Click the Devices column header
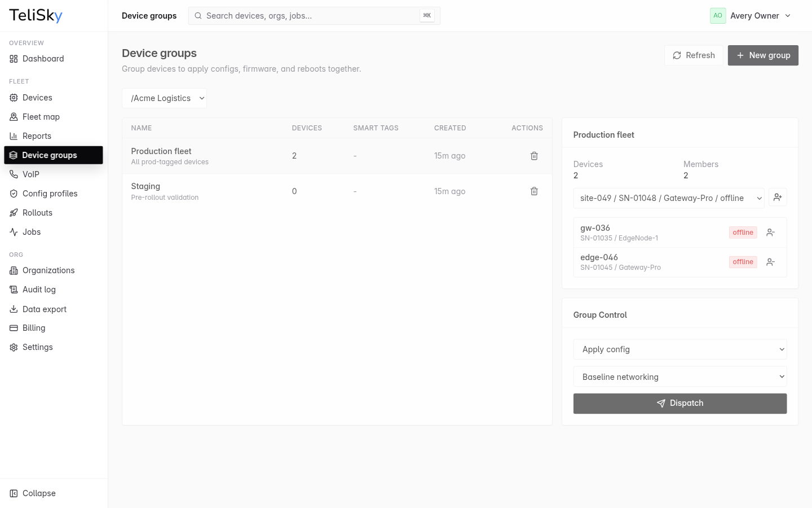The image size is (812, 508). pyautogui.click(x=307, y=128)
